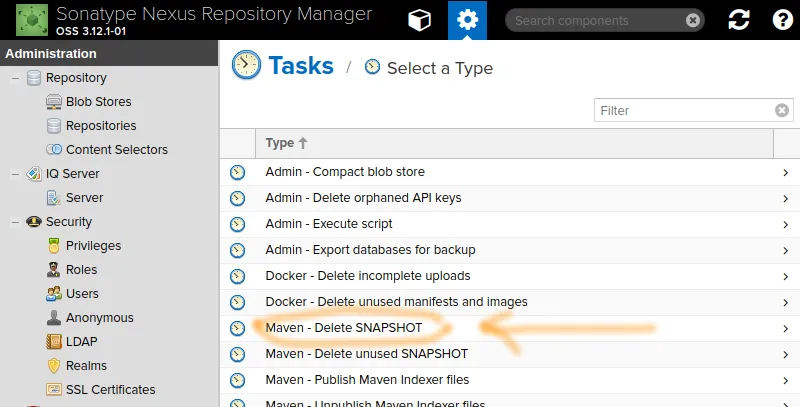Open the arrow for Docker - Delete incomplete uploads

[x=786, y=276]
